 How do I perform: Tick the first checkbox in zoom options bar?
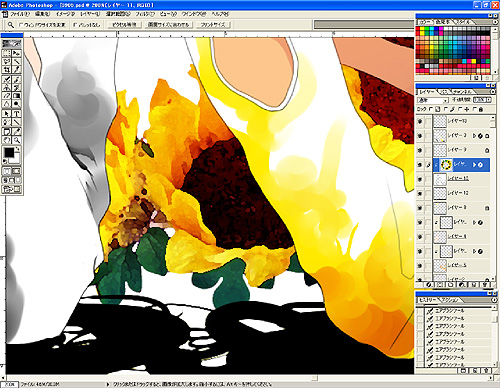(21, 25)
